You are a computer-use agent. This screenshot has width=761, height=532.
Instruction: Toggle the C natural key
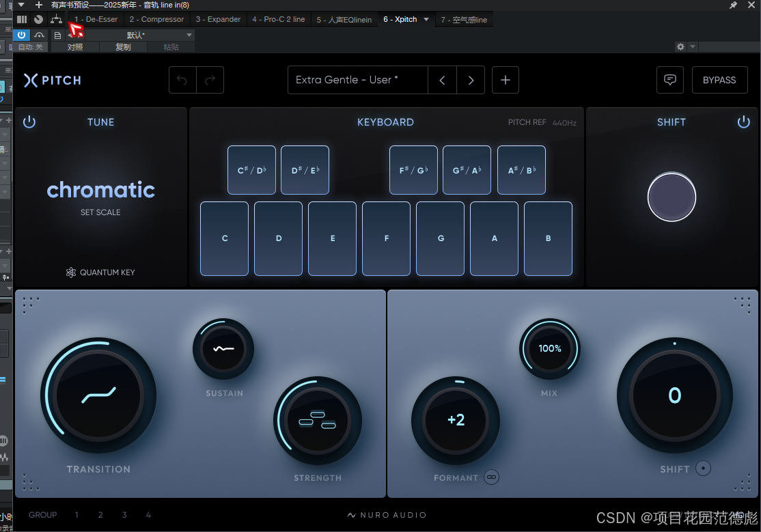click(x=224, y=238)
